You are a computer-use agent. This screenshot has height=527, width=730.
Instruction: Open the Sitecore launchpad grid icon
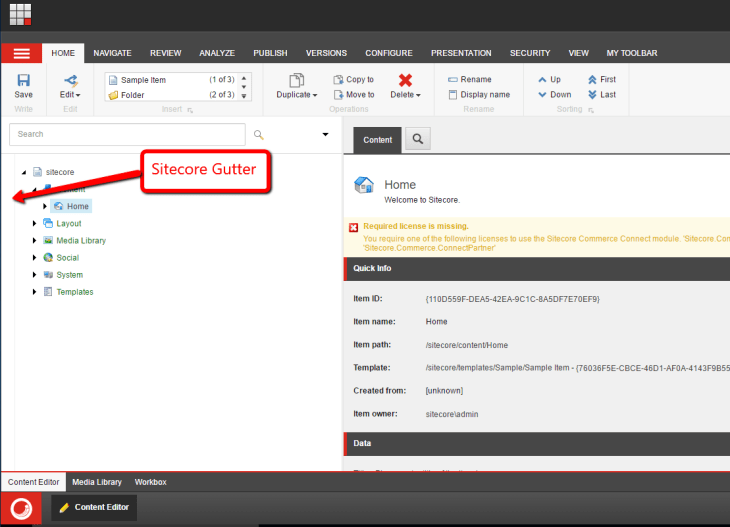click(20, 14)
